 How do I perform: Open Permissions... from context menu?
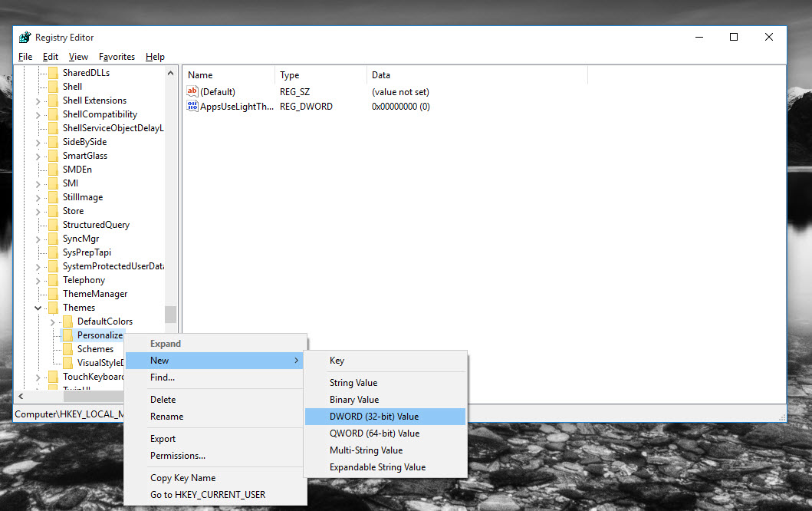(215, 456)
